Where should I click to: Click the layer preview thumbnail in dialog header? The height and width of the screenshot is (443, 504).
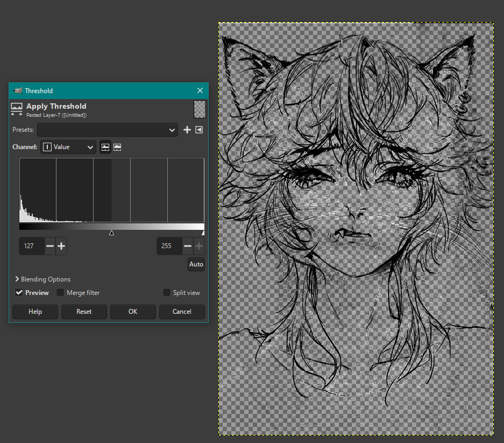pos(200,109)
